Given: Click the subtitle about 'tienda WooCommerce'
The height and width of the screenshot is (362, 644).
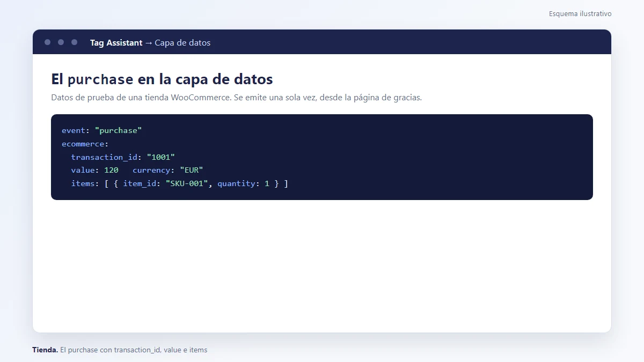Looking at the screenshot, I should [x=236, y=98].
